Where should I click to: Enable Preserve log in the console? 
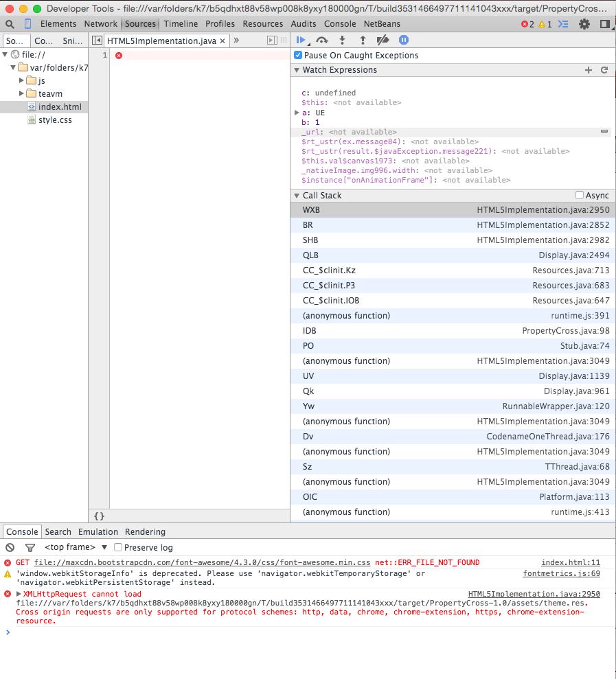pyautogui.click(x=116, y=547)
